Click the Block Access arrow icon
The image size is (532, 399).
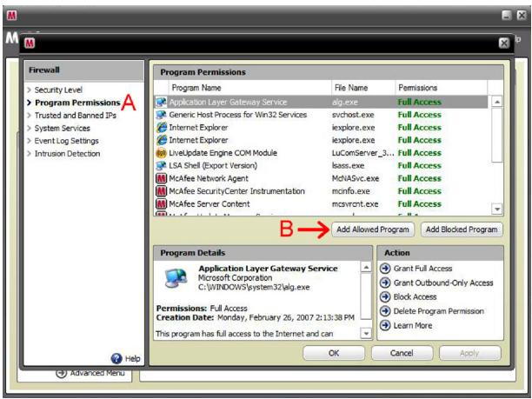[x=385, y=297]
